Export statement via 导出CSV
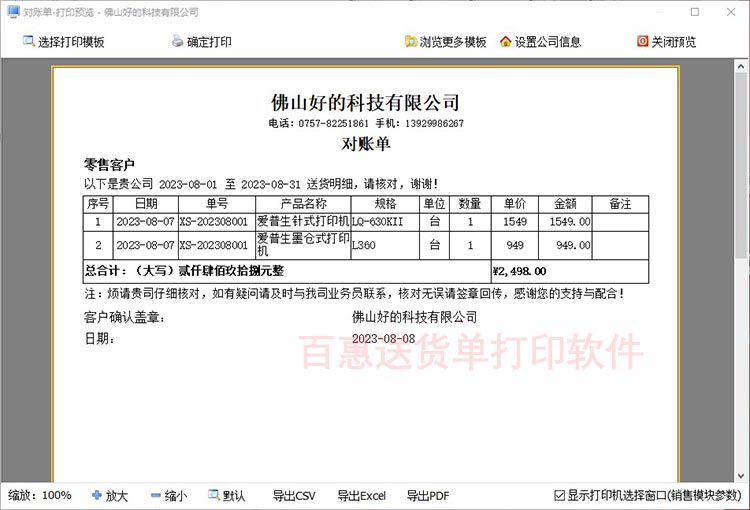Screen dimensions: 750x510 click(x=294, y=496)
